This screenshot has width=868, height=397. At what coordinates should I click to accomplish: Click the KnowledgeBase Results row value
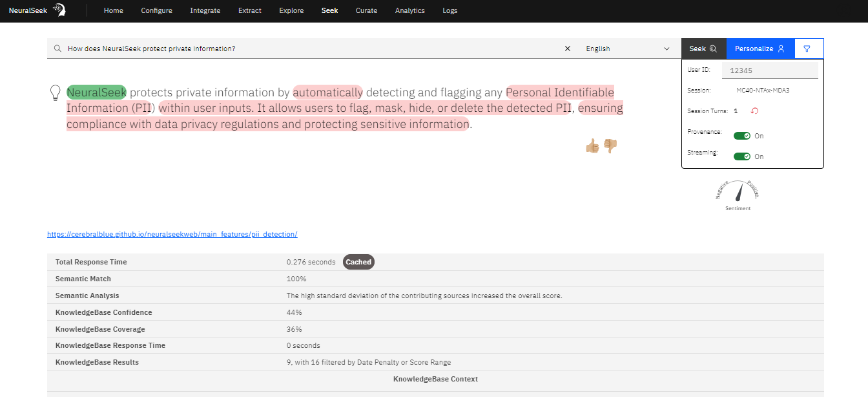369,362
